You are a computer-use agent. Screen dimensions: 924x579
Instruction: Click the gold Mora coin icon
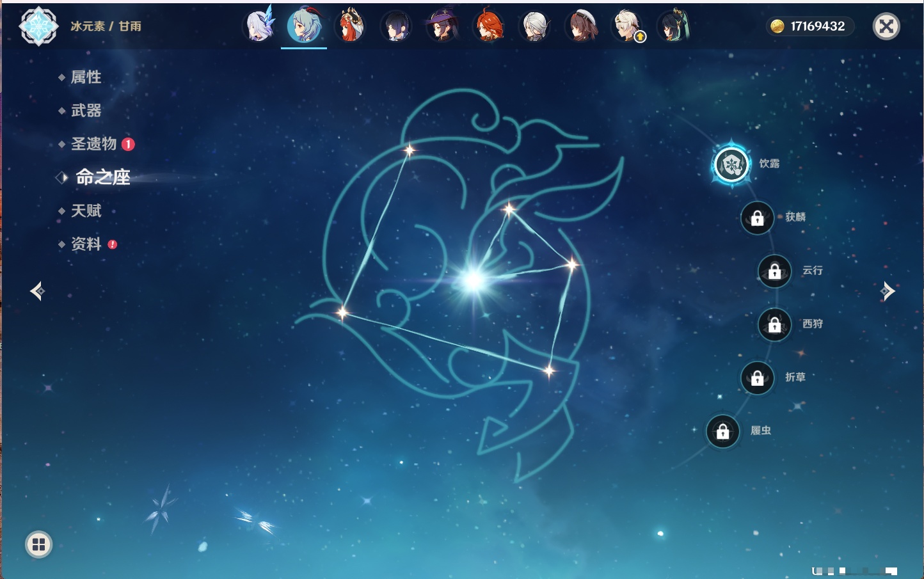point(777,26)
